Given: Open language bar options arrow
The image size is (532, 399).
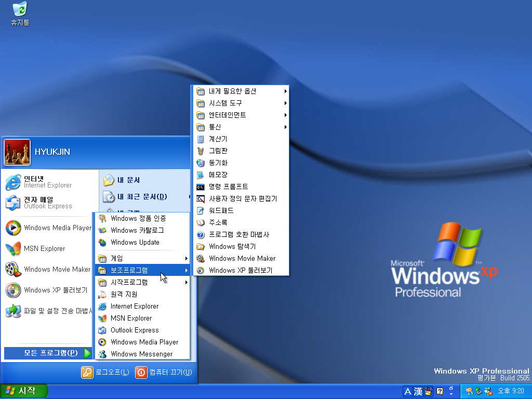Looking at the screenshot, I should pos(451,394).
